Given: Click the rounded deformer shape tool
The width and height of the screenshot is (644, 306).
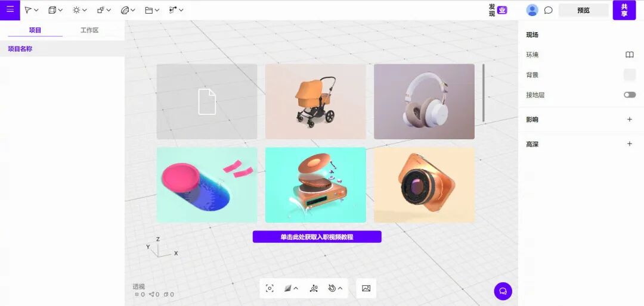Looking at the screenshot, I should click(125, 10).
